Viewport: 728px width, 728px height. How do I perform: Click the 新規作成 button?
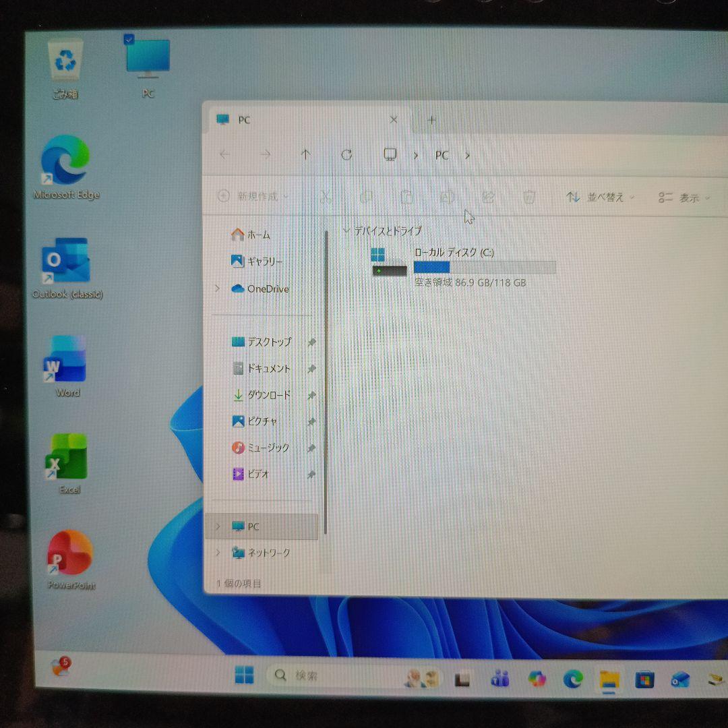pyautogui.click(x=252, y=196)
